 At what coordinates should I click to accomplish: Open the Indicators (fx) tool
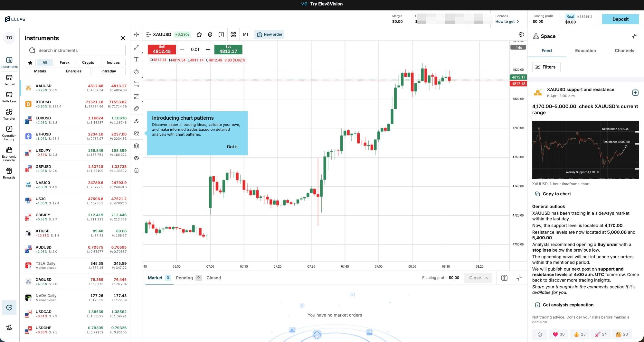tap(136, 121)
